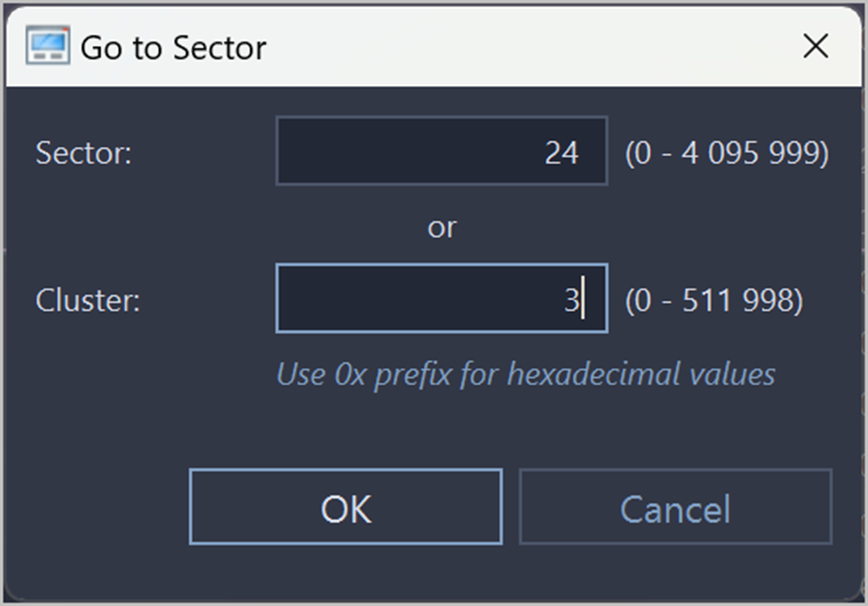The width and height of the screenshot is (868, 606).
Task: Click inside the Cluster input field
Action: click(441, 298)
